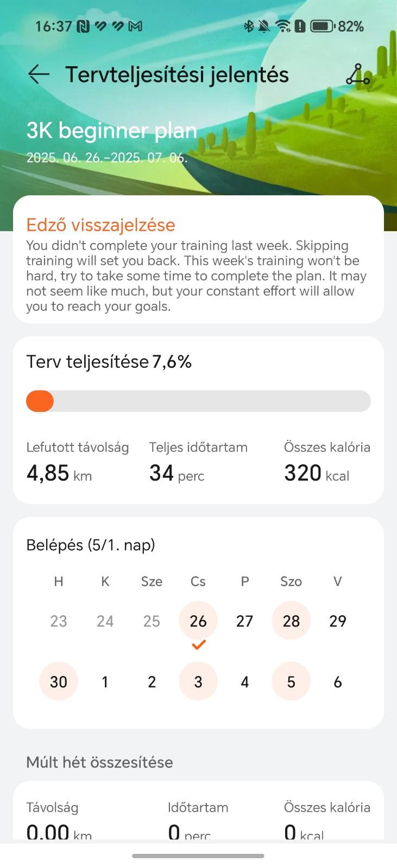Image resolution: width=397 pixels, height=868 pixels.
Task: Tap the Gmail notification icon
Action: point(135,26)
